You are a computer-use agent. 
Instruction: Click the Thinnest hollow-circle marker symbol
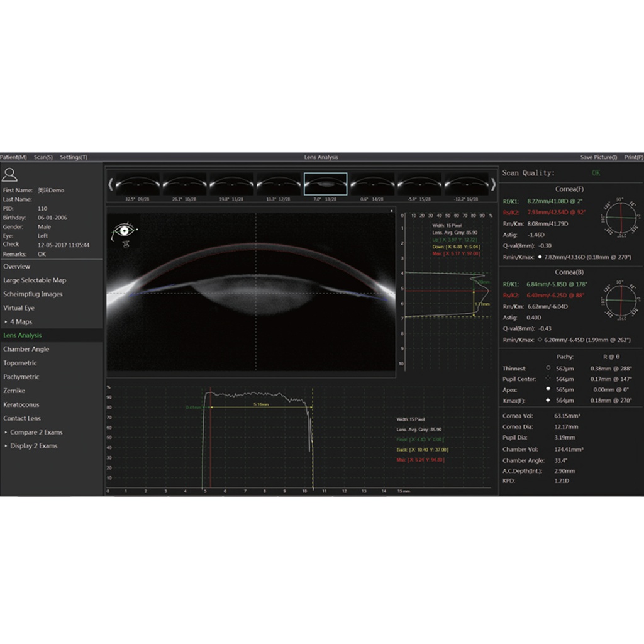coord(548,367)
